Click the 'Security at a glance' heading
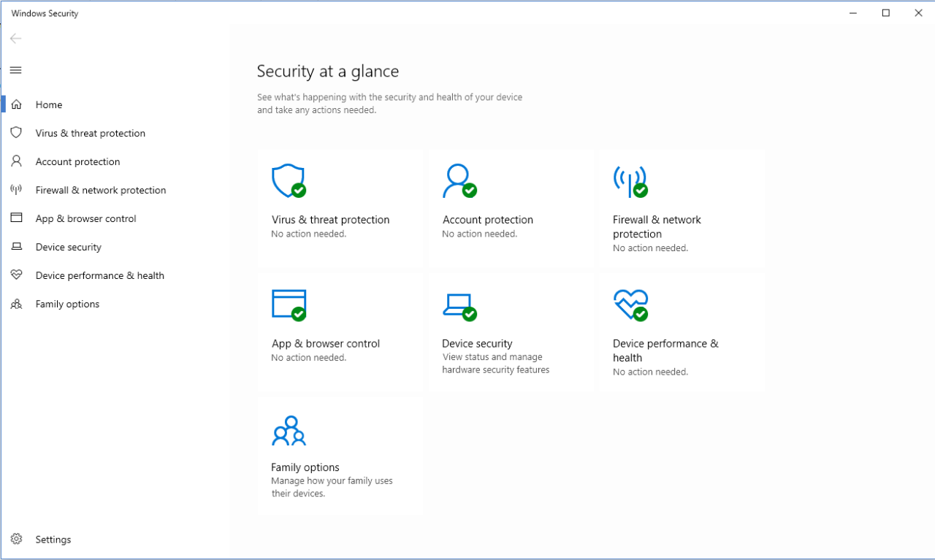Screen dimensions: 935x560 328,72
